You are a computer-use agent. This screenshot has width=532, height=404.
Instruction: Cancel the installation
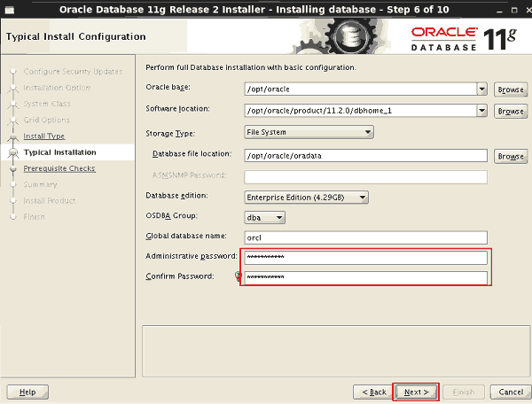(511, 392)
